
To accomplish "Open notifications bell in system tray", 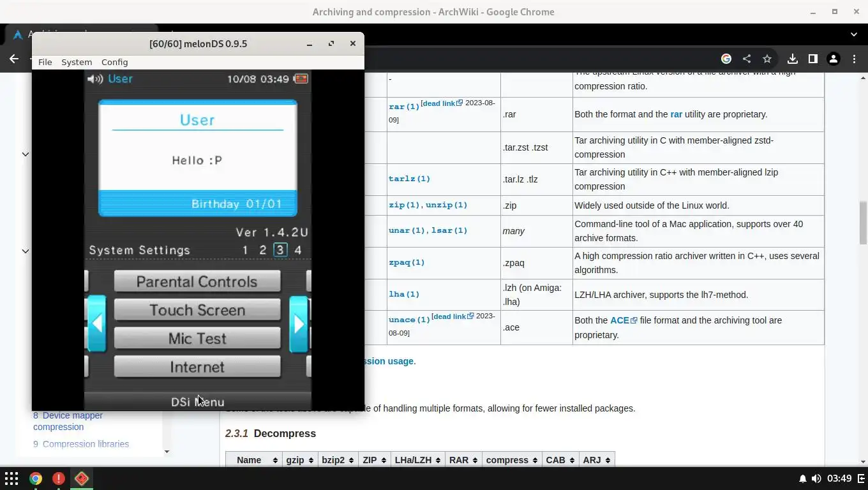I will (802, 479).
